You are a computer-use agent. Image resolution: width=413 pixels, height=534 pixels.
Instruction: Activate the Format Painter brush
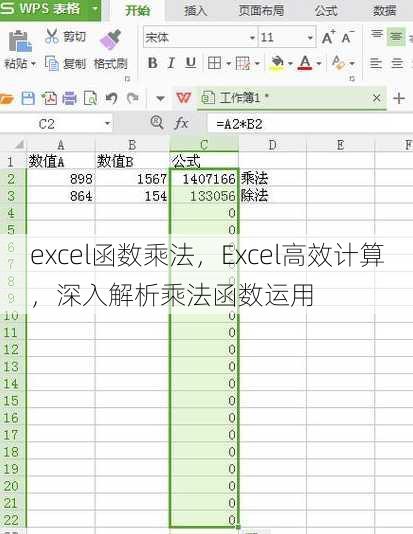tap(111, 40)
